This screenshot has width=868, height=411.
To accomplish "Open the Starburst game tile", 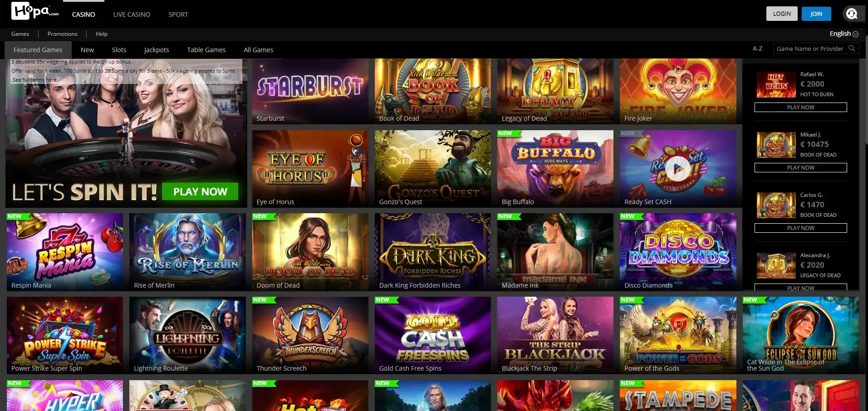I will pos(310,91).
